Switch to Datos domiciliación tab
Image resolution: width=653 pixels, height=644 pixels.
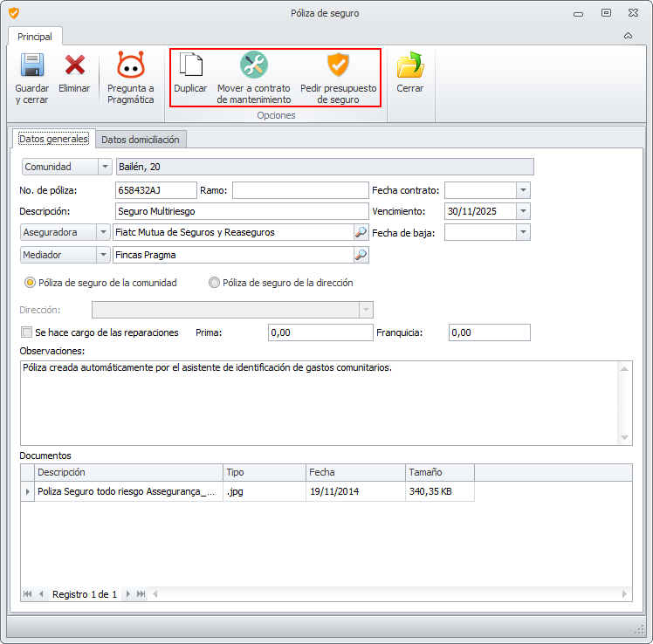141,140
